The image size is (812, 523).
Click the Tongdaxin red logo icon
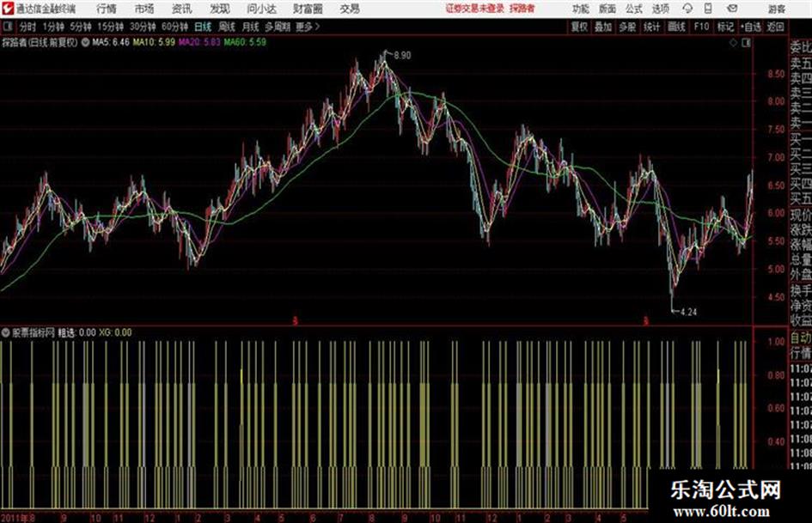pos(8,9)
